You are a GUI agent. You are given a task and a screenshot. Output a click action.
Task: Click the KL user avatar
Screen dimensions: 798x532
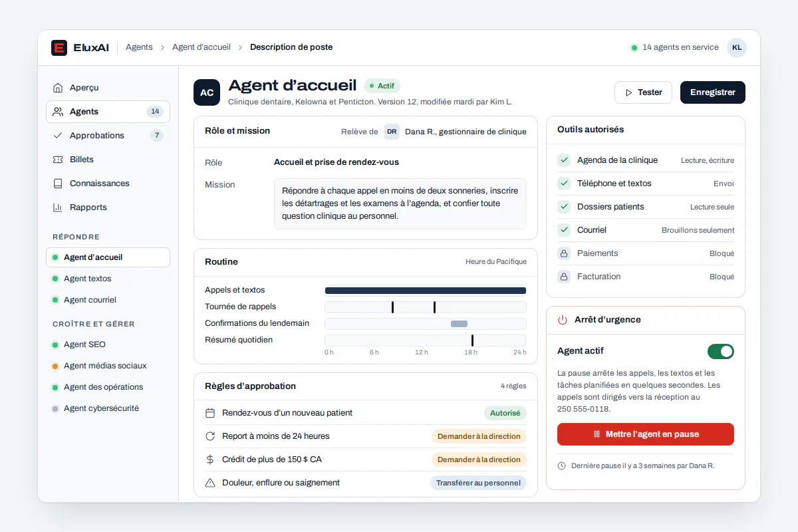click(736, 47)
